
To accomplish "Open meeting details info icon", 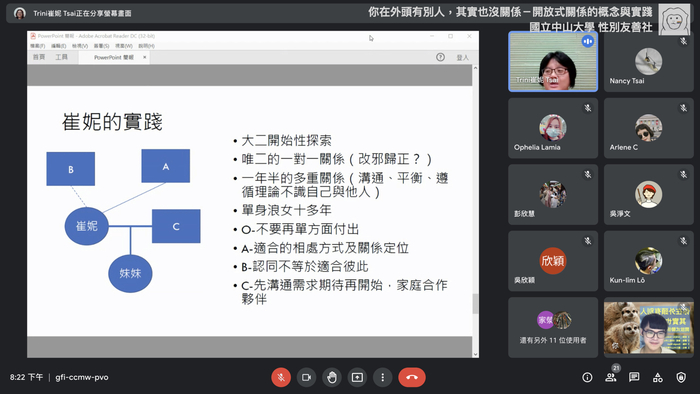I will coord(588,377).
